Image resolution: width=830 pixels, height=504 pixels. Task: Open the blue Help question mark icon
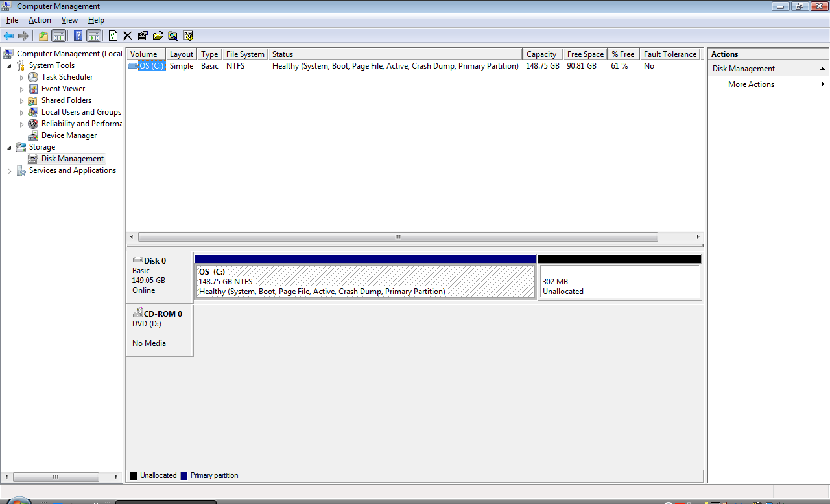(x=78, y=36)
